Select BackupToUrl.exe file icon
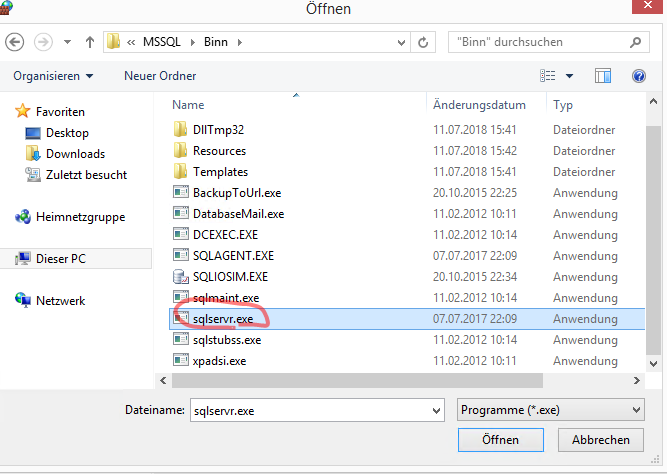 point(181,192)
